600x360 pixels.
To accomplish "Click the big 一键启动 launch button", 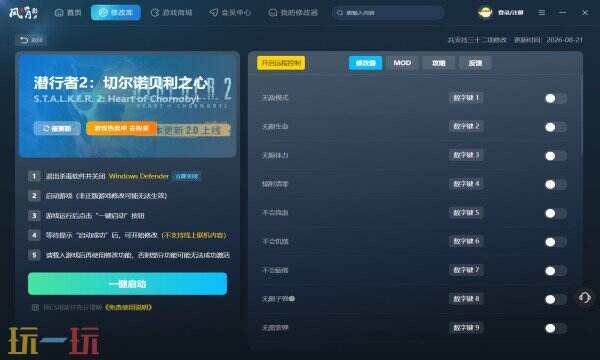I will coord(127,283).
